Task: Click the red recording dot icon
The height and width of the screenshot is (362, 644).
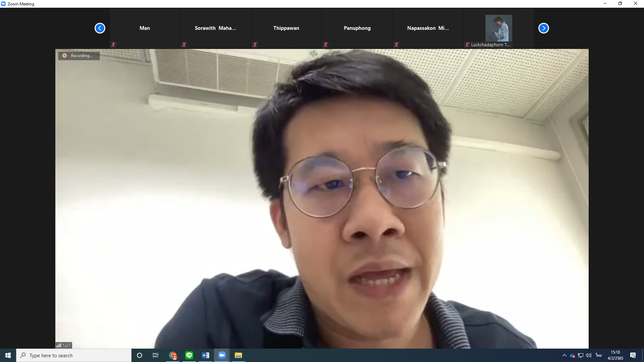Action: tap(64, 56)
